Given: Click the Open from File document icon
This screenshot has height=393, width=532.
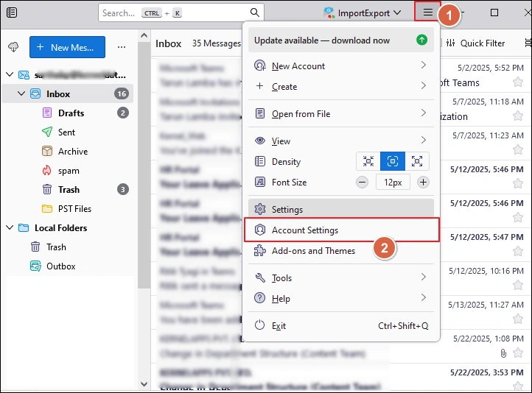Looking at the screenshot, I should click(x=260, y=113).
